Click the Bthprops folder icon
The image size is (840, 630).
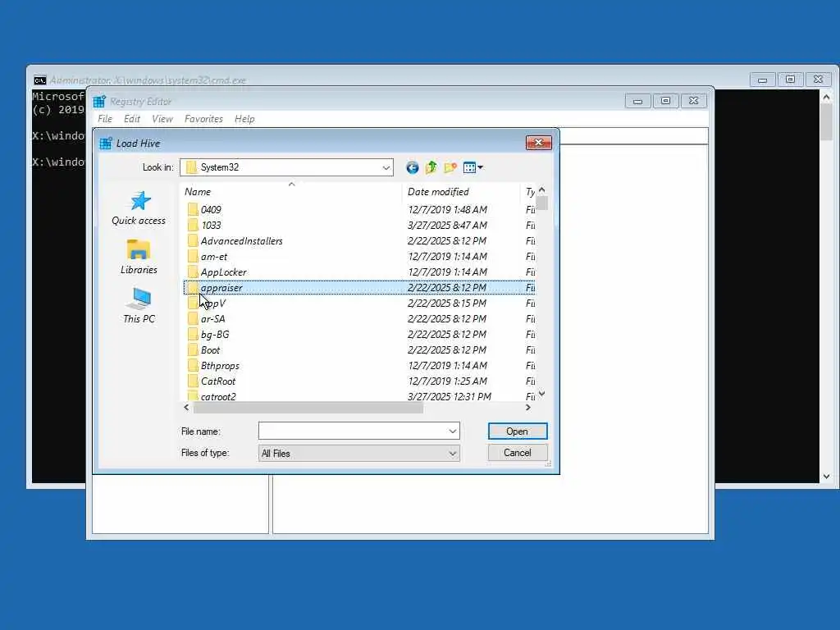[193, 365]
